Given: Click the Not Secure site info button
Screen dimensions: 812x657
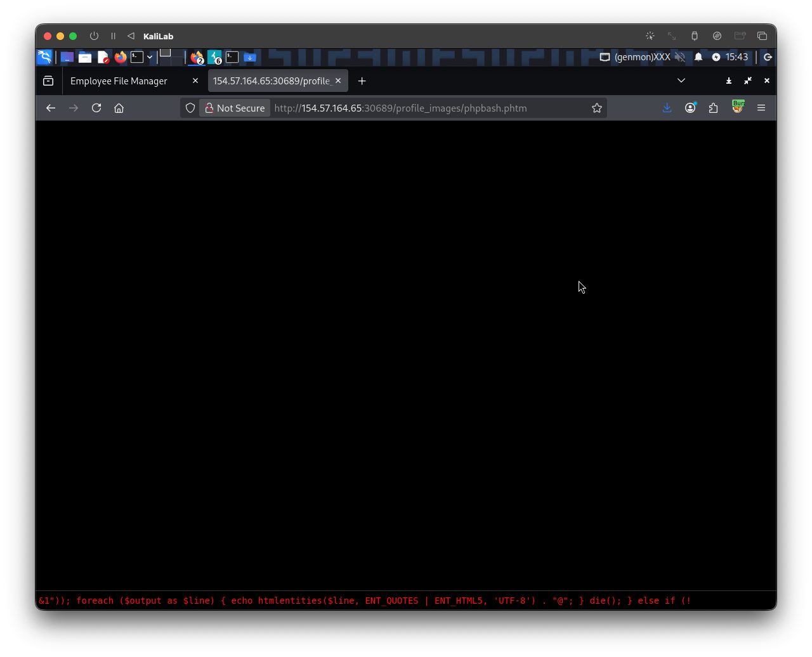Looking at the screenshot, I should (235, 108).
